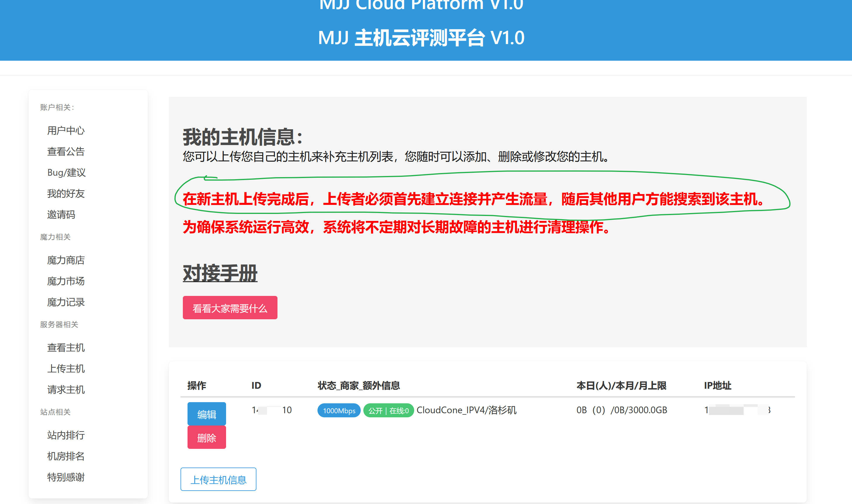This screenshot has width=852, height=504.
Task: Open 站内排行 ranking page
Action: pyautogui.click(x=66, y=435)
